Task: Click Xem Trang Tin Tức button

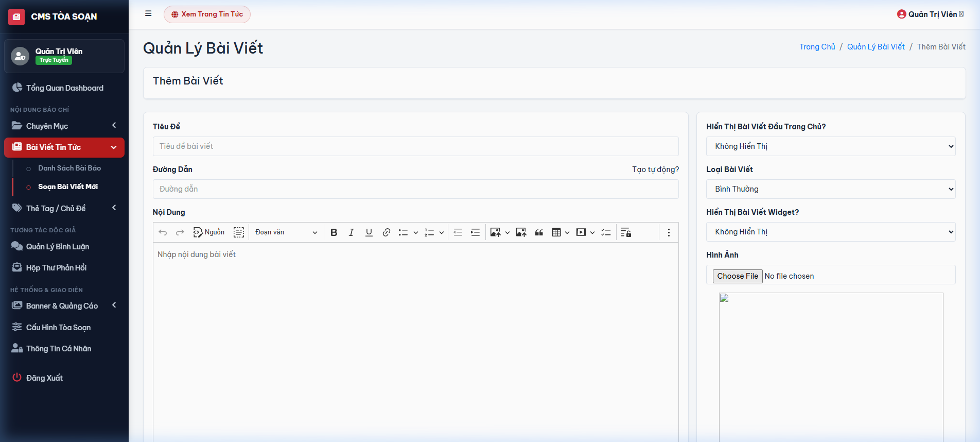Action: click(x=207, y=14)
